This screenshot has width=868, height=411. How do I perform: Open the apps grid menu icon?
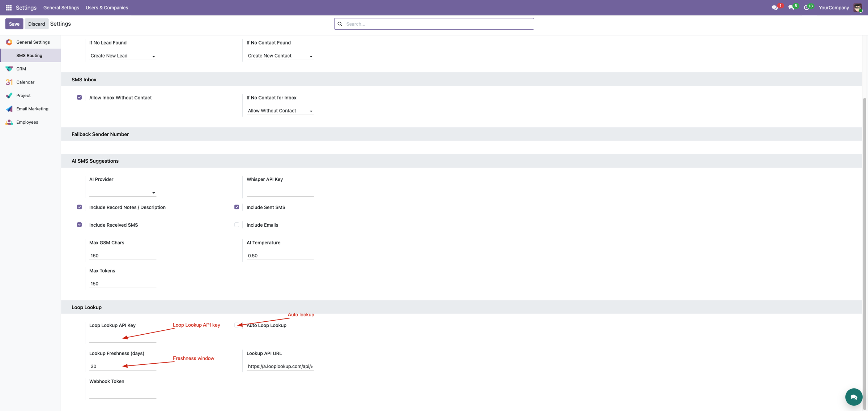click(9, 8)
